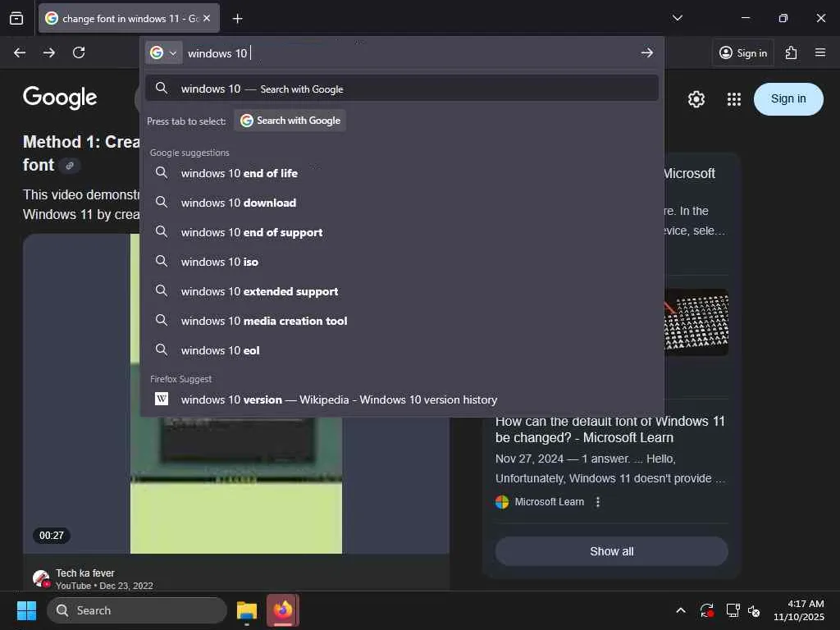Open a new tab with plus button
Viewport: 840px width, 630px height.
[237, 19]
